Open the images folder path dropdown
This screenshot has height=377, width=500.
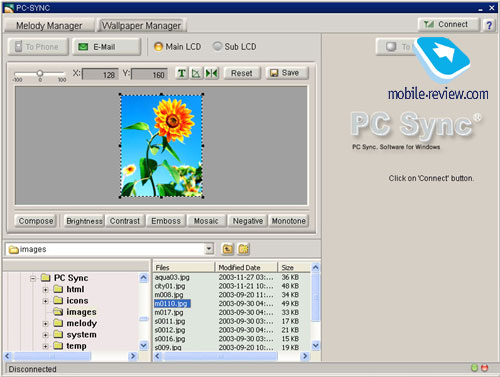coord(209,249)
